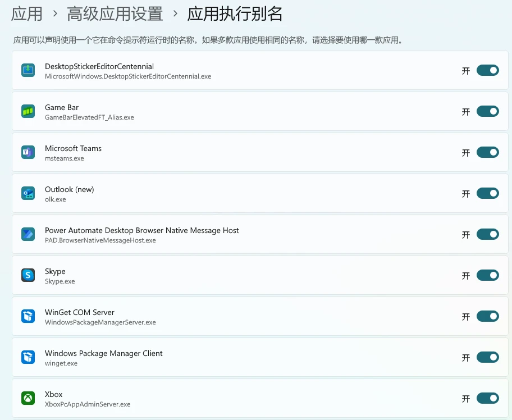512x420 pixels.
Task: Click the DesktopStickerEditorCentennial app icon
Action: click(x=28, y=70)
